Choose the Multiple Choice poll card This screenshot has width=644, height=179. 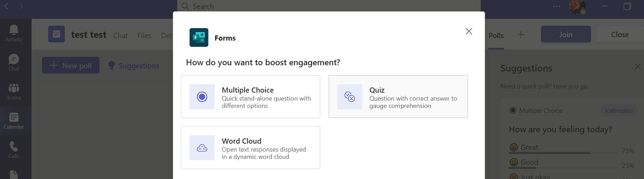point(250,96)
